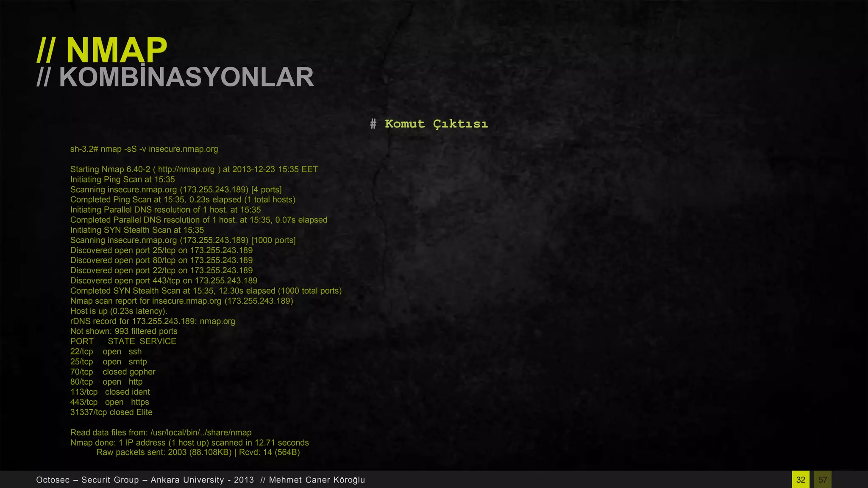Screen dimensions: 868x488
Task: Click the '31337/tcp closed Elite' row
Action: click(111, 413)
